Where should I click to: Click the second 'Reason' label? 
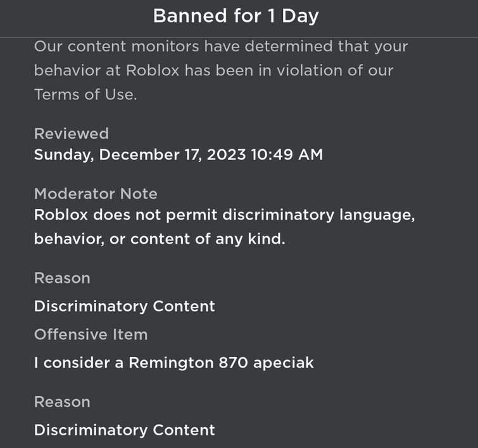click(x=62, y=402)
